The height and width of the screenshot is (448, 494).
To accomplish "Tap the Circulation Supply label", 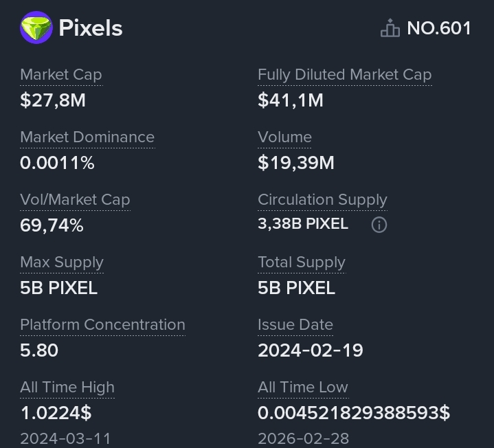I will 322,199.
